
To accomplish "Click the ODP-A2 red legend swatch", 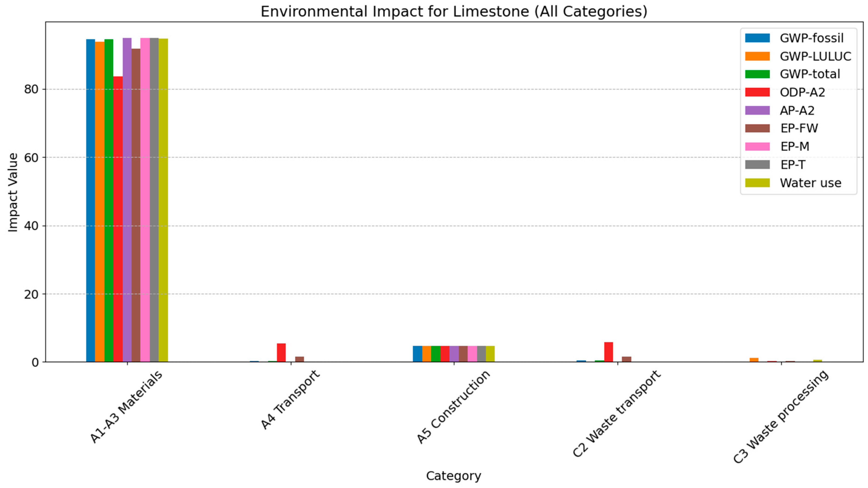I will click(757, 92).
